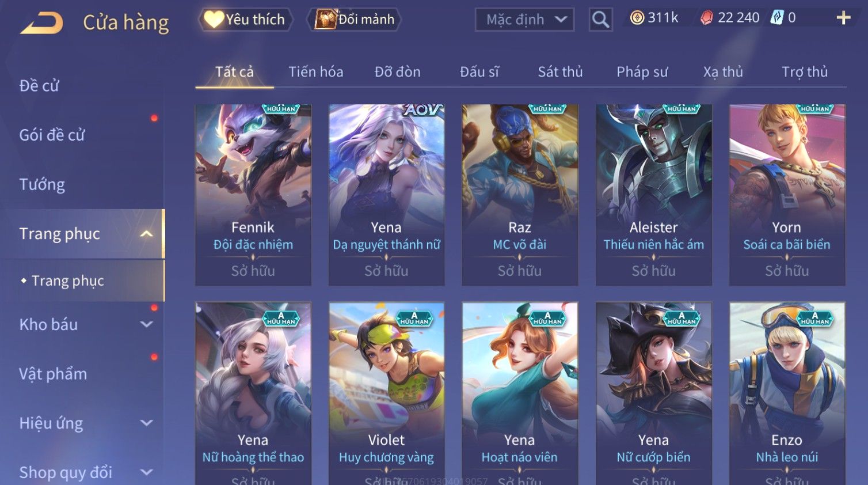The height and width of the screenshot is (485, 868).
Task: Open the search magnifier icon
Action: coord(600,20)
